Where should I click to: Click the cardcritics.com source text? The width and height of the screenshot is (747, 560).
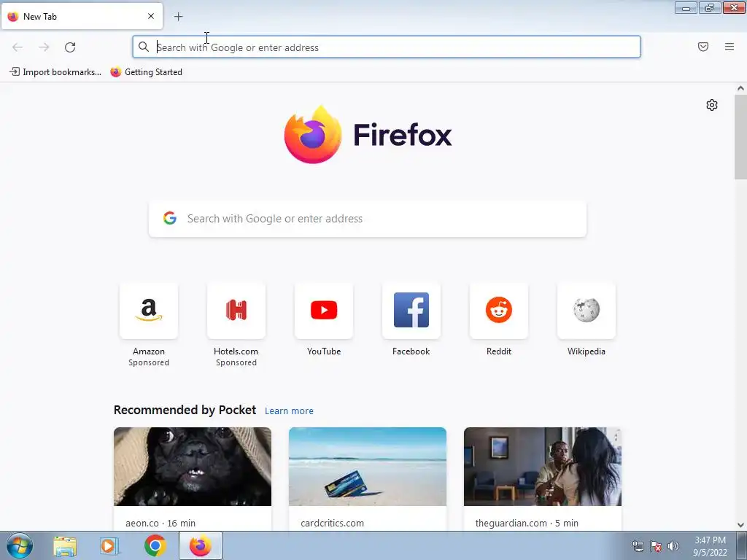click(333, 523)
